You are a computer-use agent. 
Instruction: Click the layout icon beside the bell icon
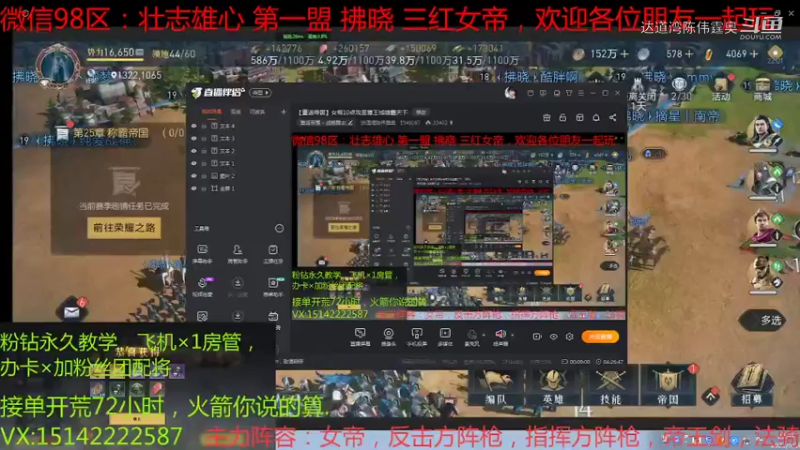(x=580, y=118)
